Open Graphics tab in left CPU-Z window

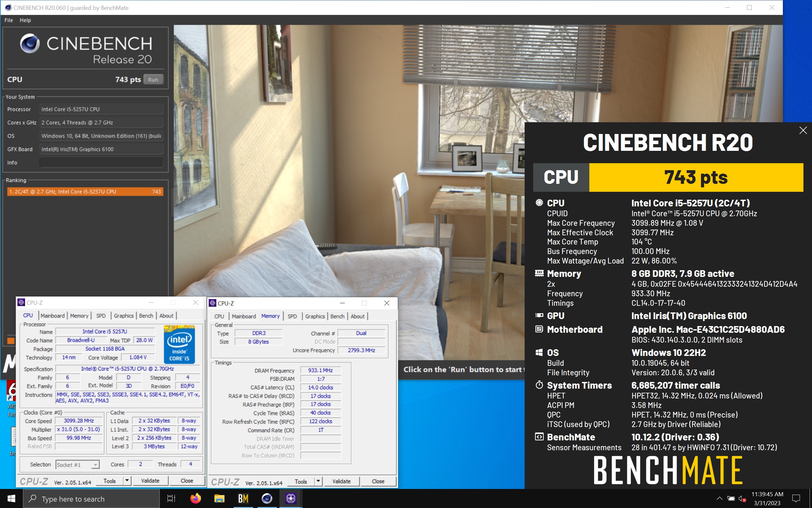pos(123,316)
